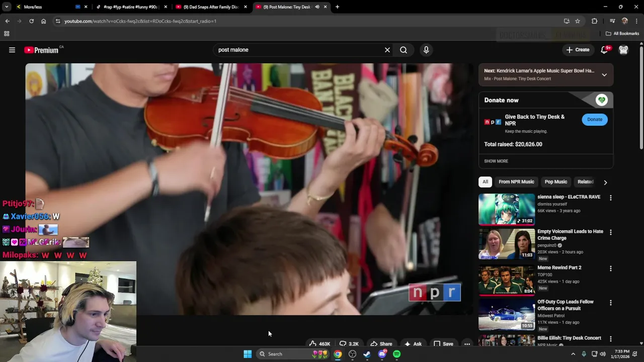Viewport: 644px width, 362px height.
Task: Run search with the magnifier button
Action: coord(404,50)
